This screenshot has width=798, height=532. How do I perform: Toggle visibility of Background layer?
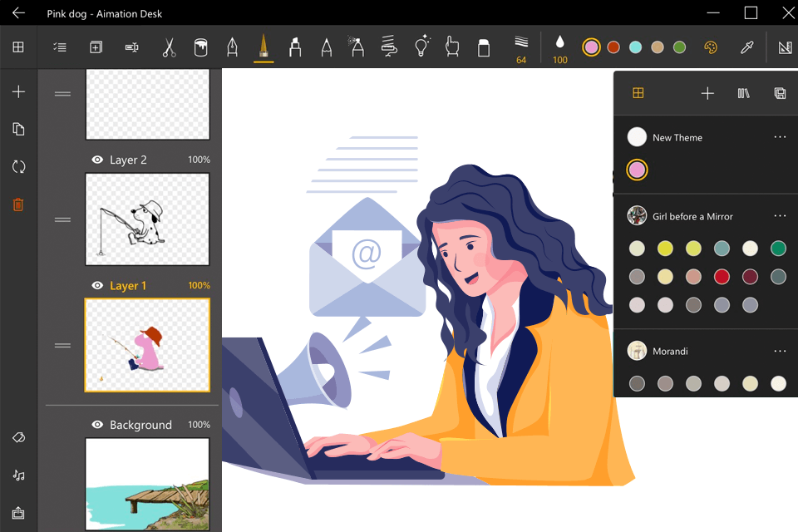click(x=97, y=425)
